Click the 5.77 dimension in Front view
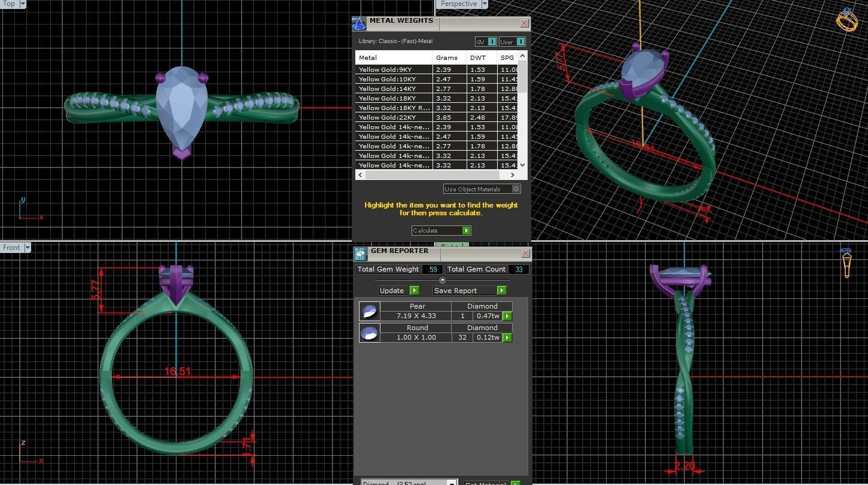The width and height of the screenshot is (868, 485). pyautogui.click(x=96, y=291)
